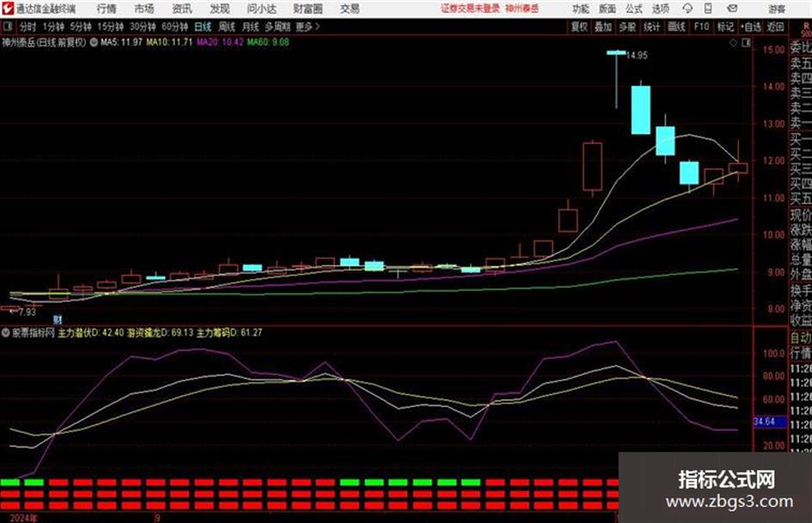Open the 公式 menu
The width and height of the screenshot is (812, 523).
point(634,9)
